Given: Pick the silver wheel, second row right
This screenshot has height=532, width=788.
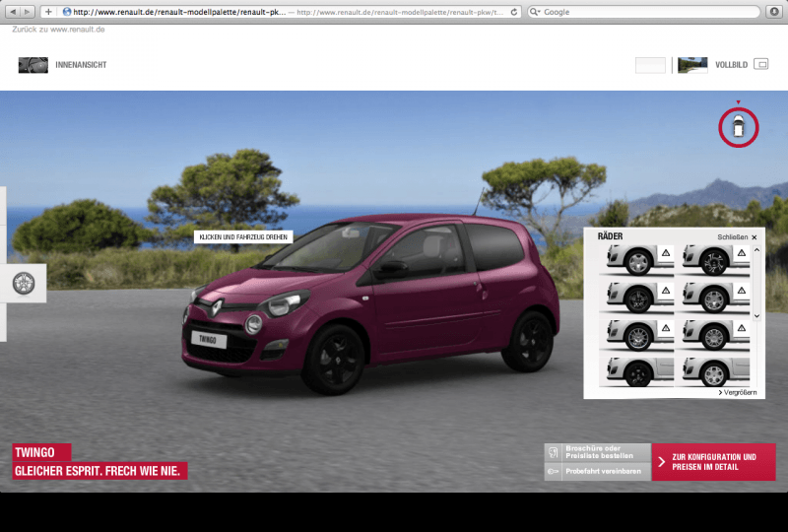Looking at the screenshot, I should pos(716,299).
